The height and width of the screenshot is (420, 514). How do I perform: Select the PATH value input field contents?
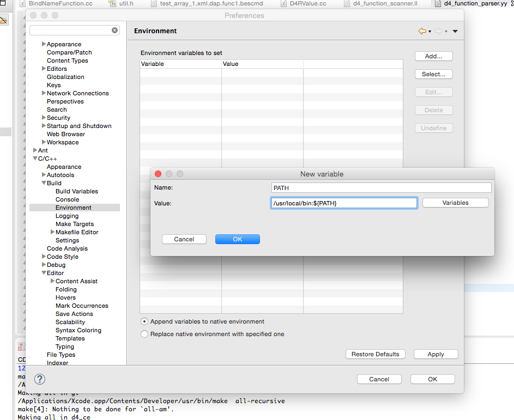(x=343, y=202)
